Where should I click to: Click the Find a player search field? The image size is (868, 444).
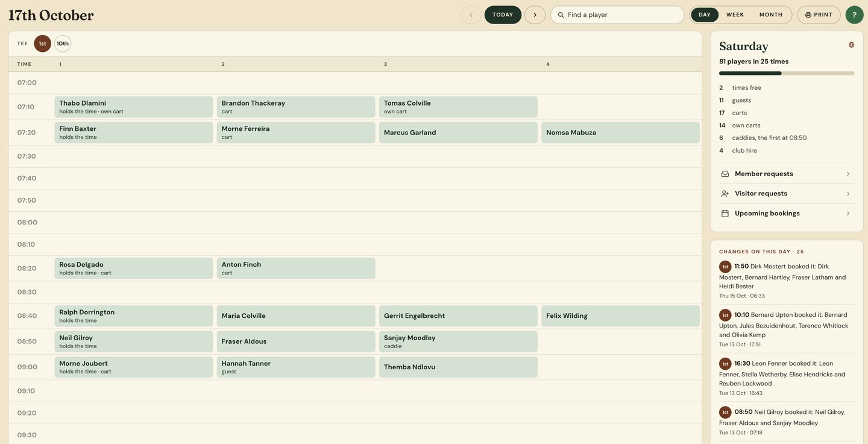617,14
